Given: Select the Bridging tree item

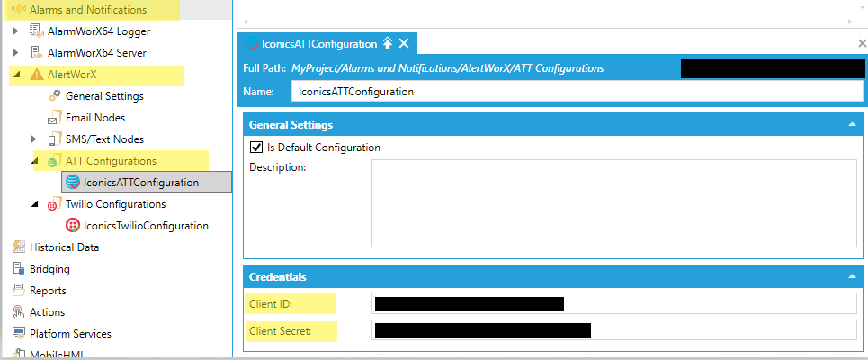Looking at the screenshot, I should [x=49, y=269].
